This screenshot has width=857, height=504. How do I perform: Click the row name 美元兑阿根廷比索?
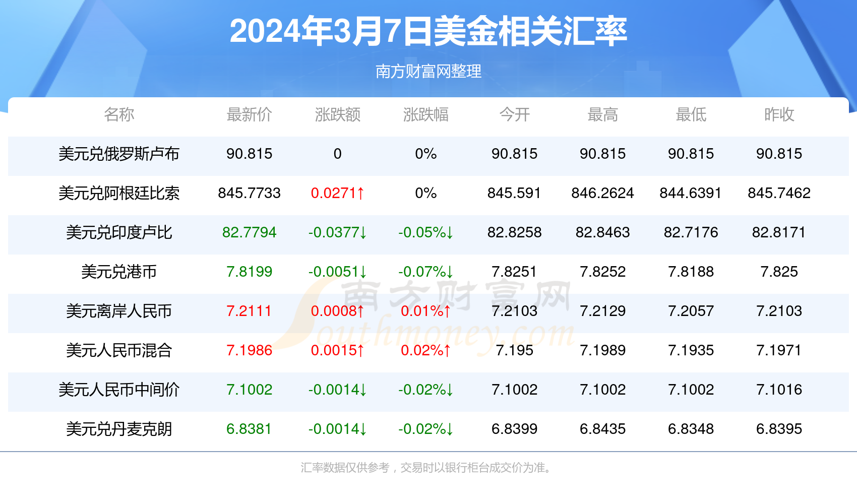[119, 193]
